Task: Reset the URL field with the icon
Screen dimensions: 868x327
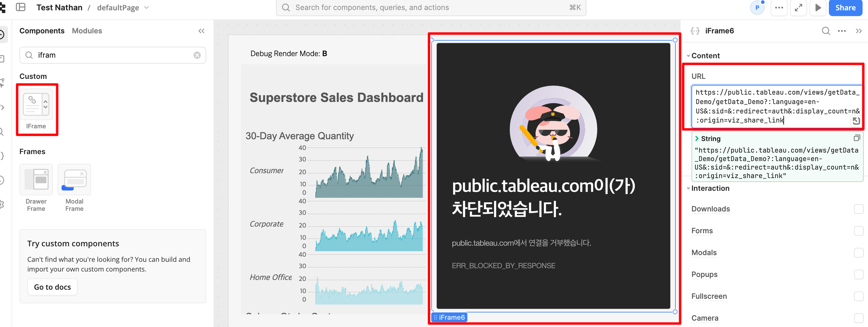Action: point(856,121)
